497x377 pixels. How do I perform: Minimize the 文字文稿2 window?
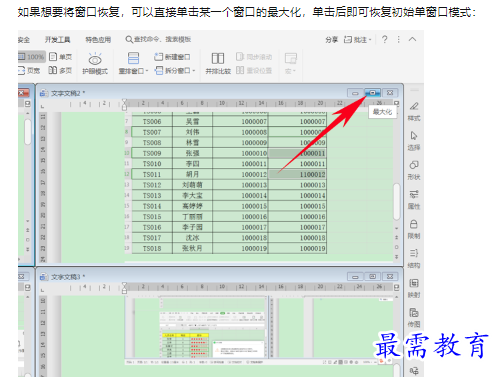coord(355,93)
